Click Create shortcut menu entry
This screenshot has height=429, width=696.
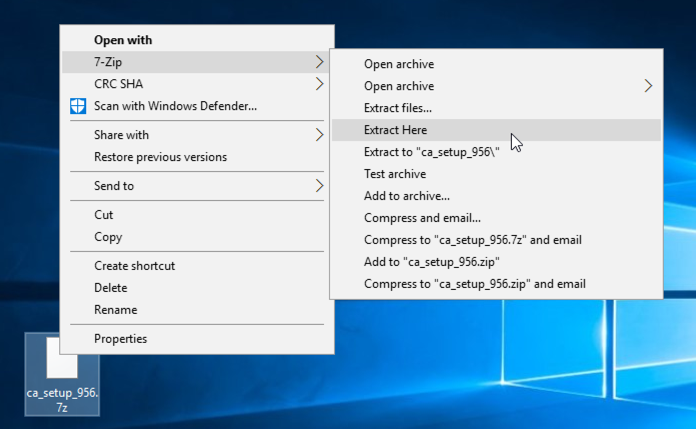[x=134, y=266]
